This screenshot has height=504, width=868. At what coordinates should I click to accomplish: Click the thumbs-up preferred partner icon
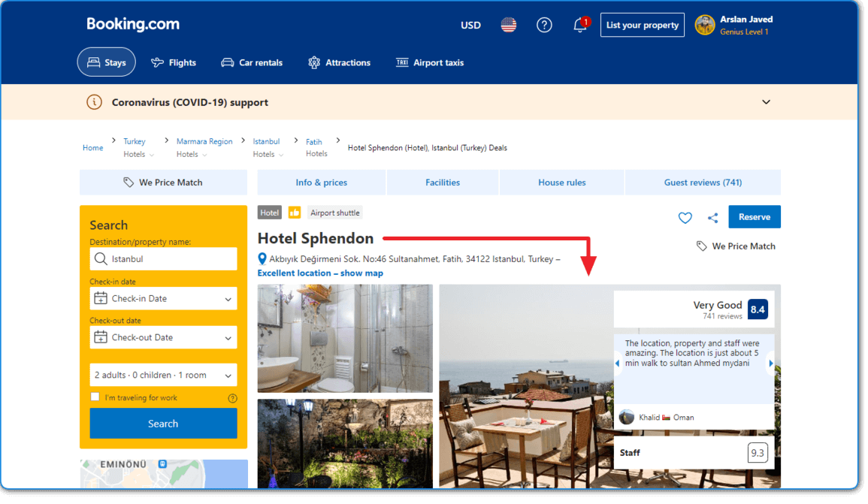[295, 213]
